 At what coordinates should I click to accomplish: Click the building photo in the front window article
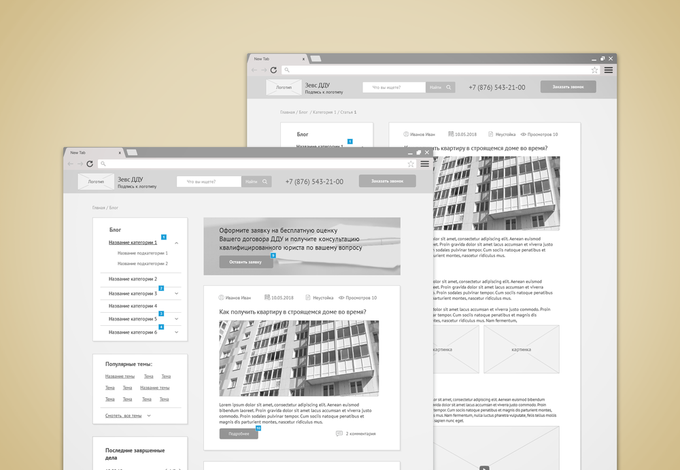pyautogui.click(x=299, y=358)
